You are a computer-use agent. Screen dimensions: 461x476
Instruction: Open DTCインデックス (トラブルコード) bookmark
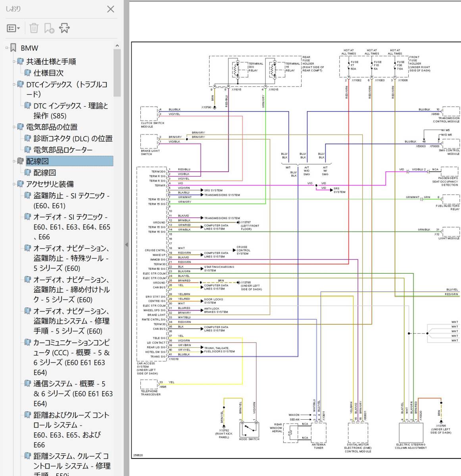[x=67, y=89]
